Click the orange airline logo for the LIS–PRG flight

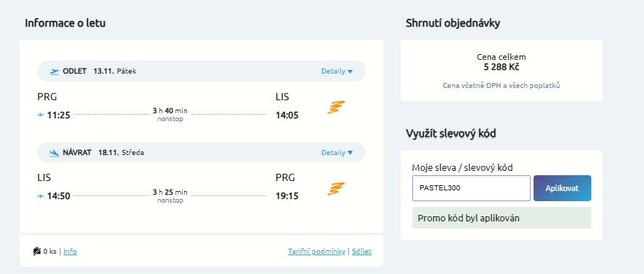coord(336,189)
